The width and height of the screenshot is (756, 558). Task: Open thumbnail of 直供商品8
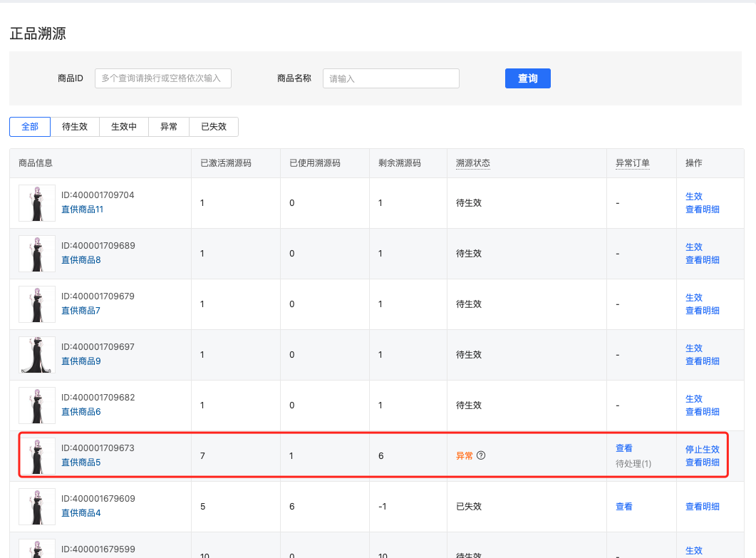pos(37,254)
